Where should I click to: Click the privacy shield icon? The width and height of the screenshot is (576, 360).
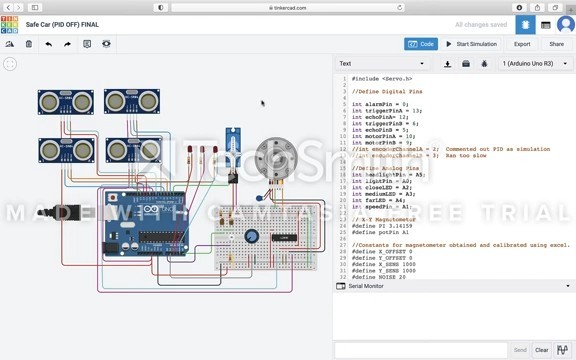161,7
